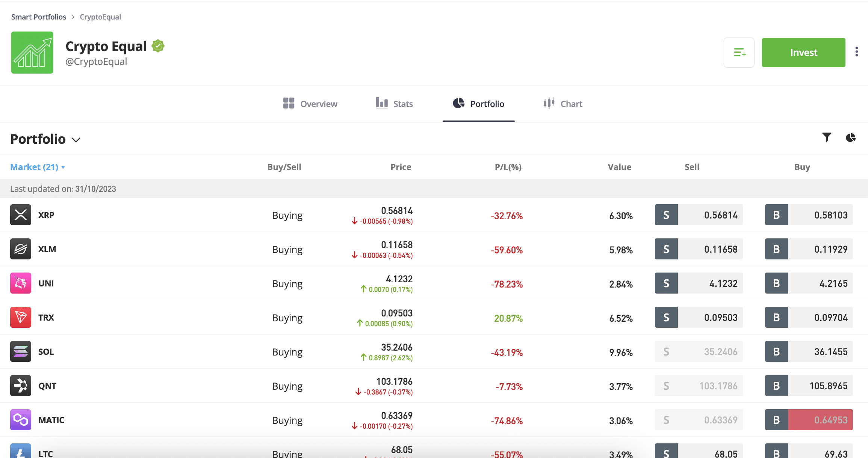Screen dimensions: 868x458
Task: Expand the Portfolio heading dropdown
Action: [x=45, y=139]
